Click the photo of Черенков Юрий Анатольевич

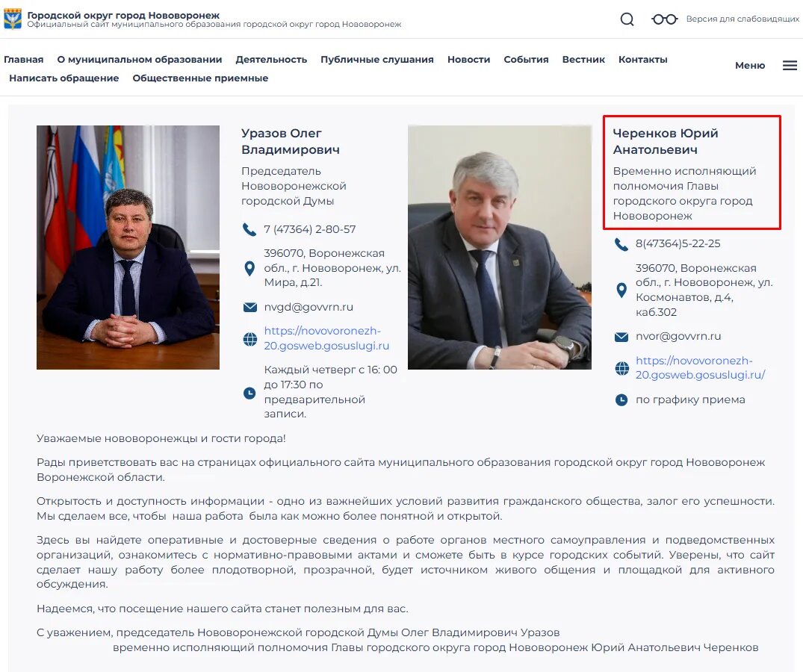tap(499, 247)
